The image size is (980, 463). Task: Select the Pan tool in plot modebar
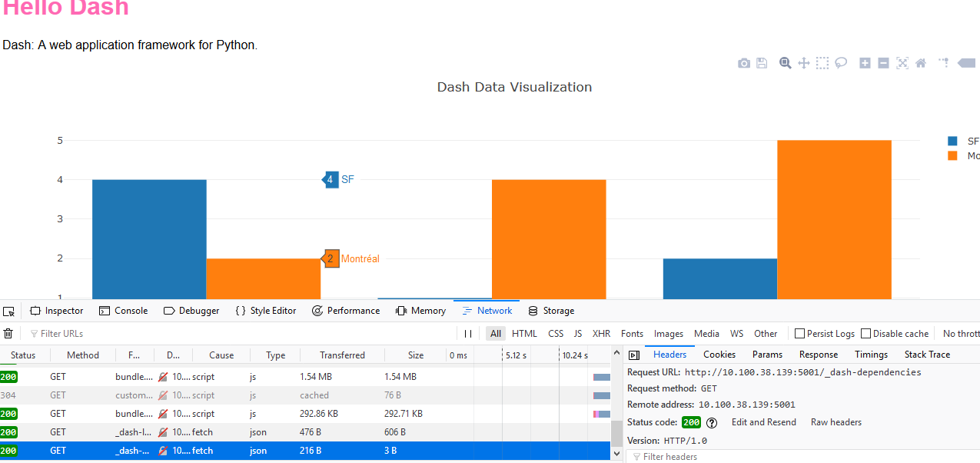pyautogui.click(x=804, y=63)
